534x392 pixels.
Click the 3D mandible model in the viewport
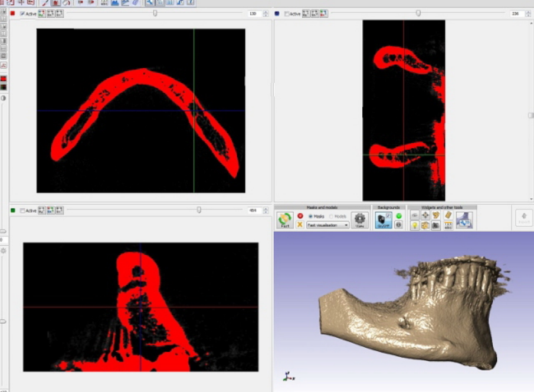[x=415, y=314]
